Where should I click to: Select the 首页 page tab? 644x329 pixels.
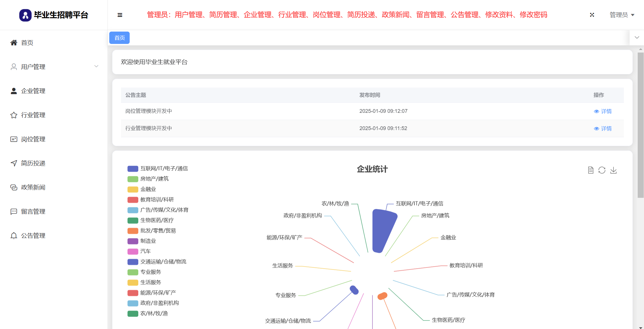pos(120,38)
